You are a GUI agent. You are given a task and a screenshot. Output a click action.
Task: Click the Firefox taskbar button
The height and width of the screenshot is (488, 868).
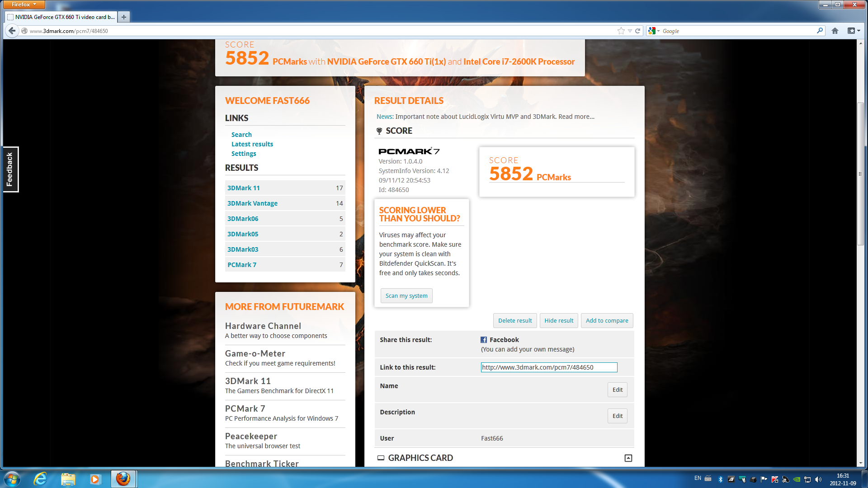pos(123,479)
